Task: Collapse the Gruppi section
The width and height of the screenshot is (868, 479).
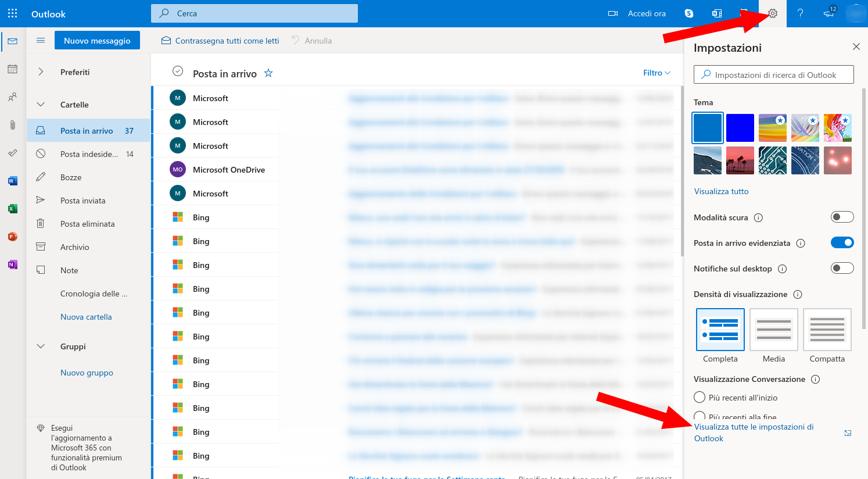Action: (x=41, y=346)
